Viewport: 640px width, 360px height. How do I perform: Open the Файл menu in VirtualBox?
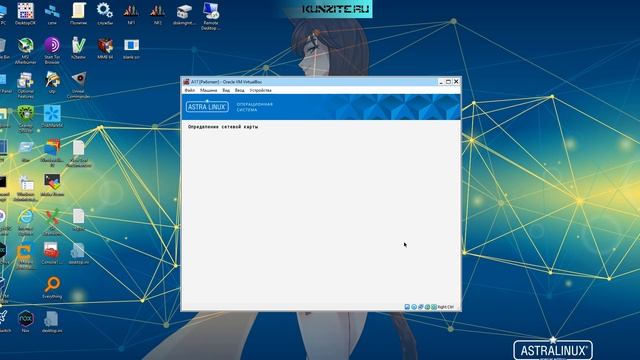tap(190, 90)
